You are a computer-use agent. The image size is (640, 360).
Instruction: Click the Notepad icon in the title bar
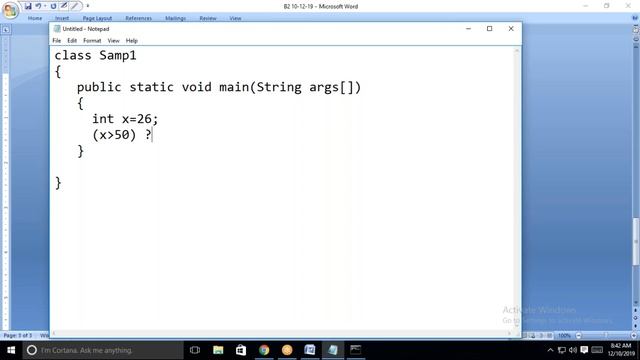tap(57, 29)
